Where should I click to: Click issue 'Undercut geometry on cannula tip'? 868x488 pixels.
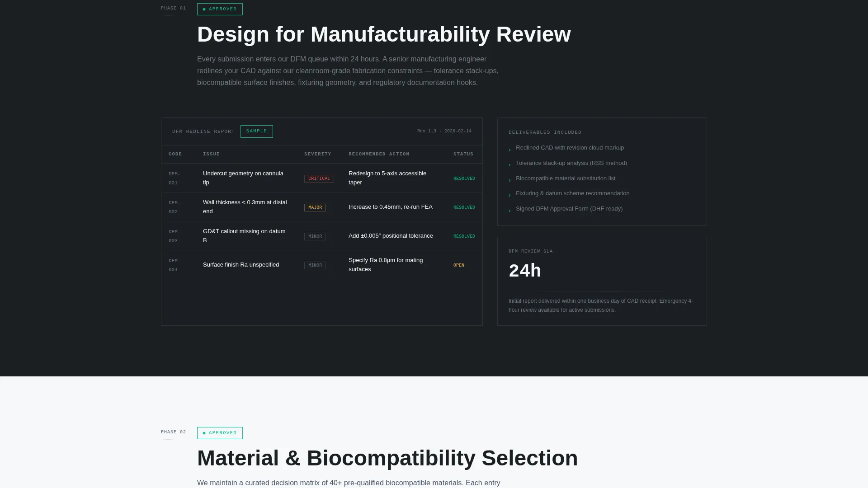tap(243, 178)
